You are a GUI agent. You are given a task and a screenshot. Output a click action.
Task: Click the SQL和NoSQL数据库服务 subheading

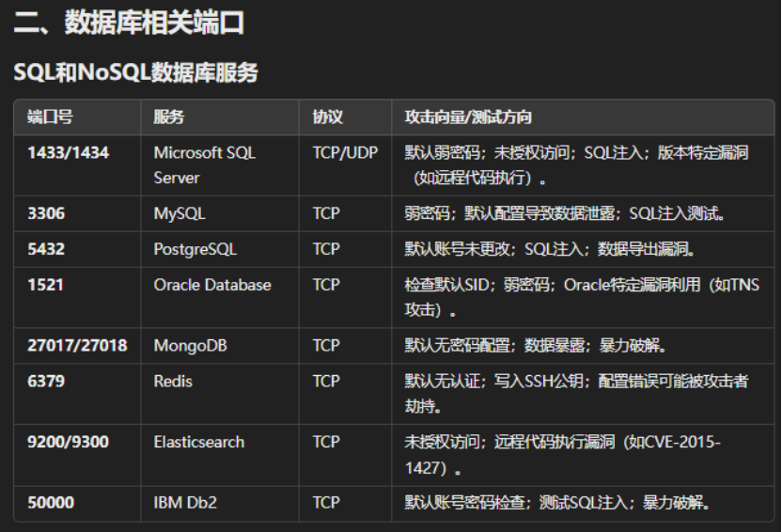coord(135,73)
